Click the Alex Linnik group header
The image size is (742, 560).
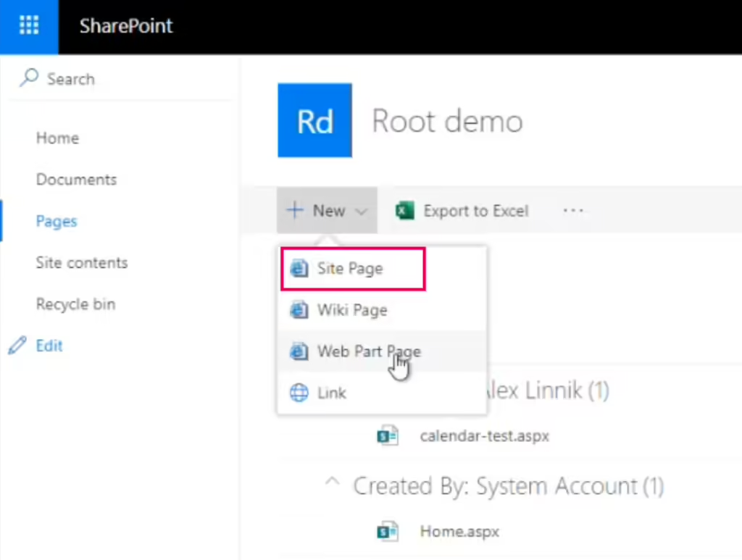pos(548,390)
